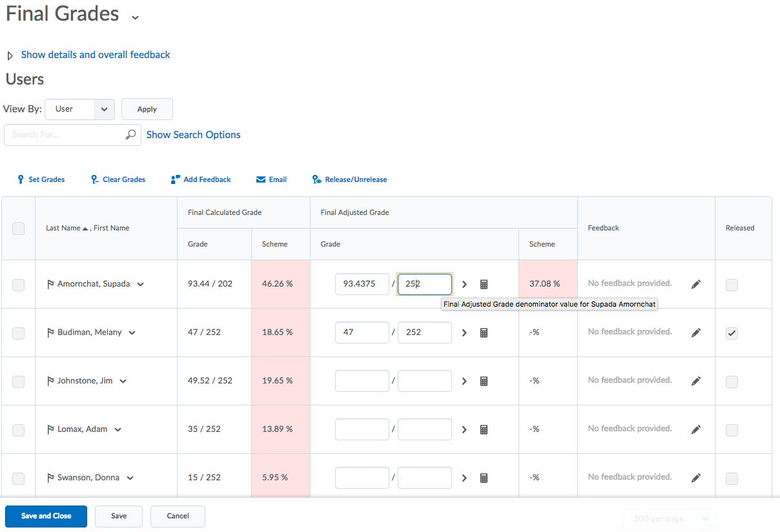Click the flag icon beside Amornchat, Supada
The width and height of the screenshot is (780, 532).
pos(48,283)
